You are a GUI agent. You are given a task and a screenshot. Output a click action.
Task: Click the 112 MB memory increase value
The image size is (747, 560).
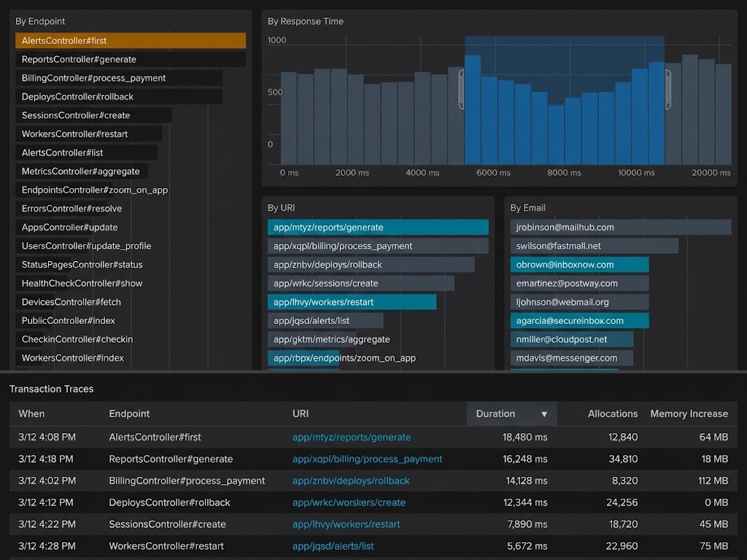click(713, 481)
